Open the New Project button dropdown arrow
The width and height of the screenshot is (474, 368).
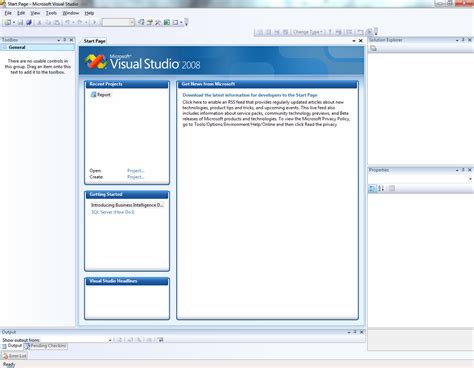[x=14, y=23]
